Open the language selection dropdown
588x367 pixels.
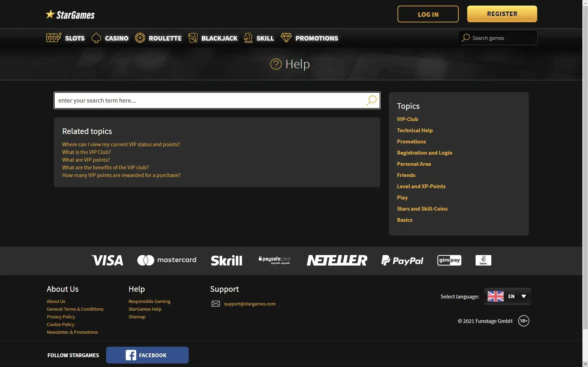coord(524,296)
